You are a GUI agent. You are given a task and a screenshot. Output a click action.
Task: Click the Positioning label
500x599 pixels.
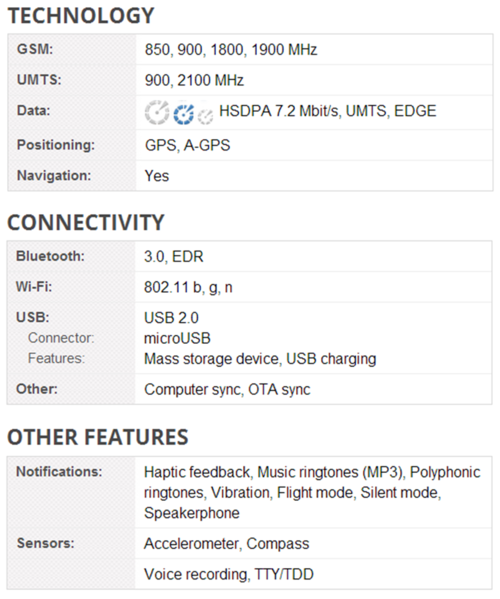pyautogui.click(x=56, y=145)
